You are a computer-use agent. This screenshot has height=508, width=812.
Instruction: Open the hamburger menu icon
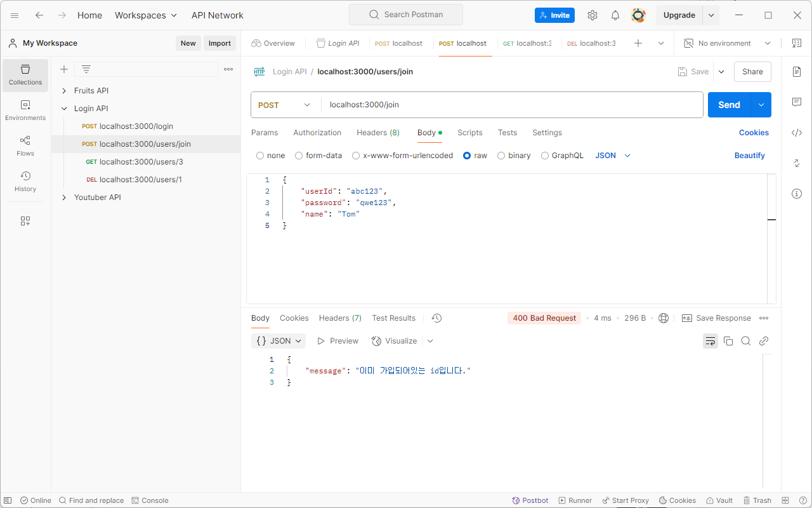click(x=15, y=15)
